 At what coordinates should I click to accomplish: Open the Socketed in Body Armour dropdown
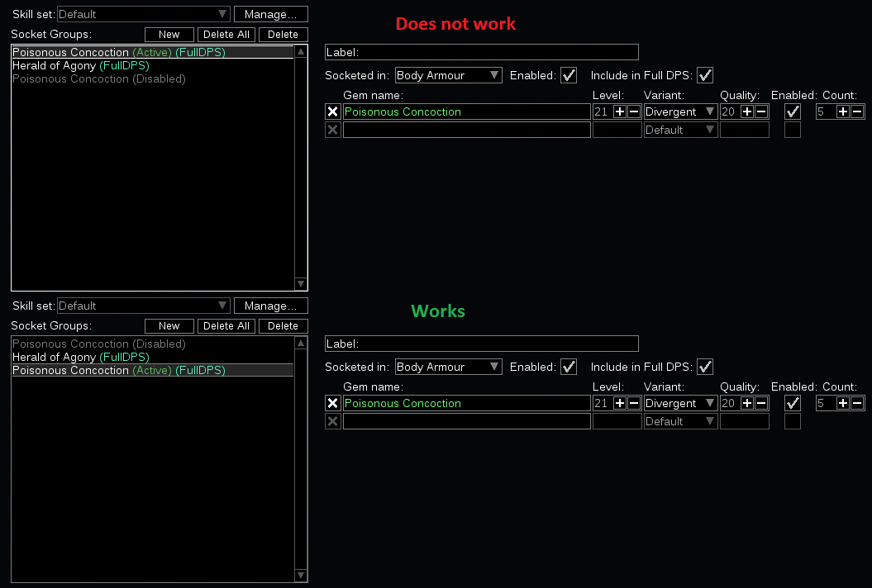(448, 75)
